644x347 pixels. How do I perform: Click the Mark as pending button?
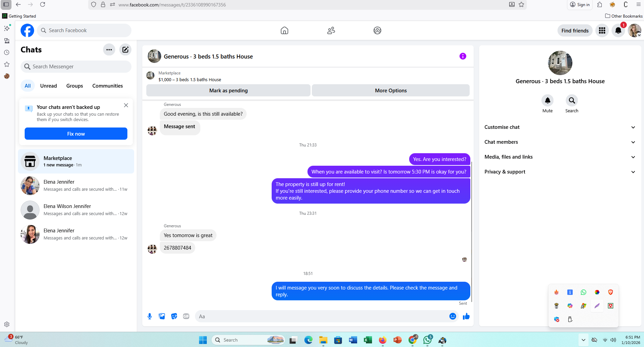228,90
